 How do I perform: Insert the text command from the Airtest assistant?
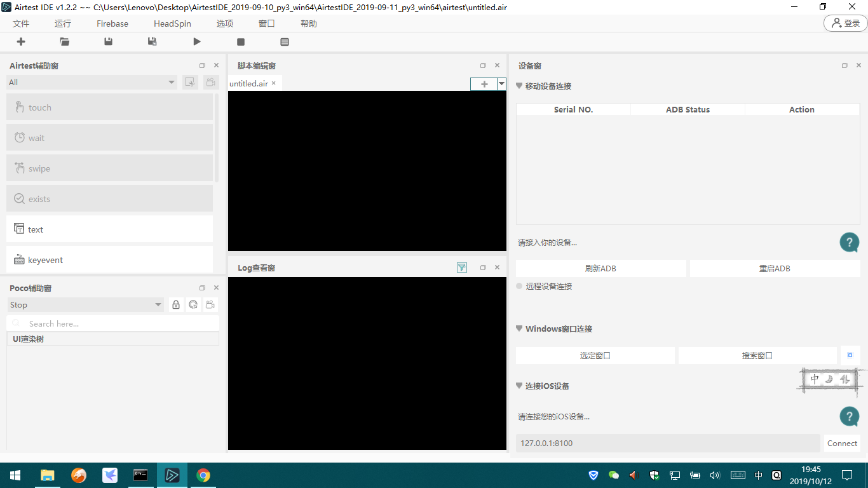(x=109, y=229)
